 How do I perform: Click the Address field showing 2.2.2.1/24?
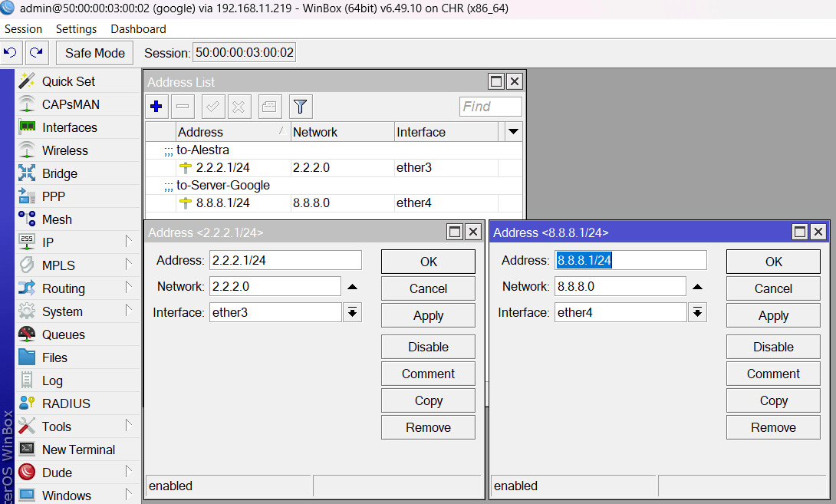285,260
